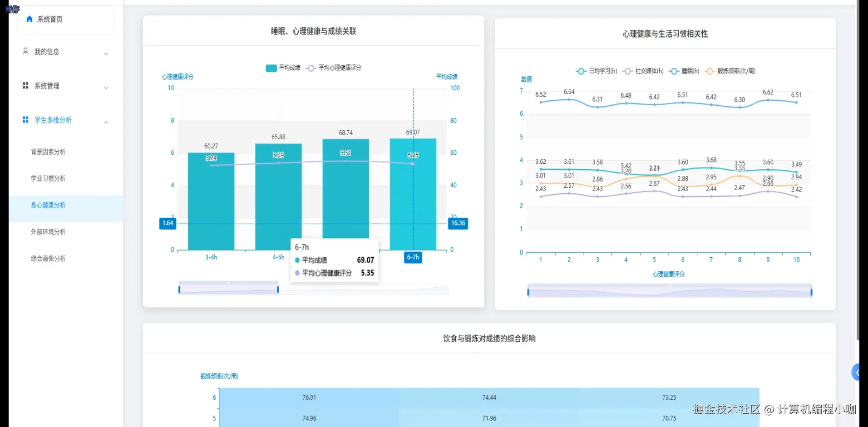Image resolution: width=868 pixels, height=427 pixels.
Task: Click the 4-5h axis label
Action: click(x=278, y=257)
